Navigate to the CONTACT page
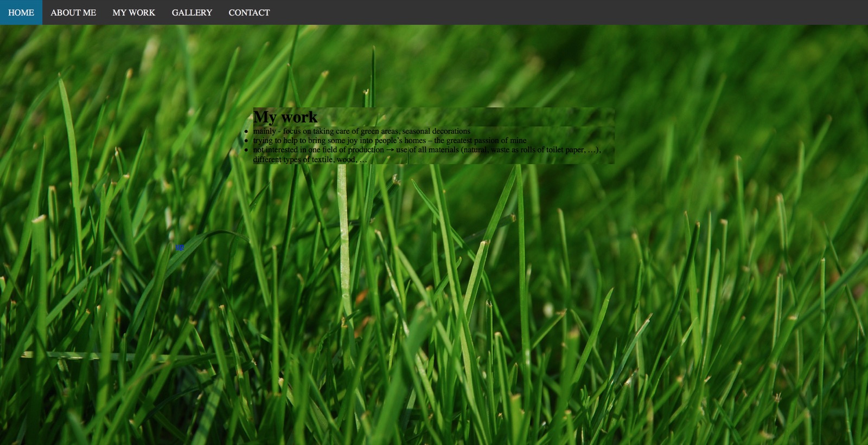 249,12
